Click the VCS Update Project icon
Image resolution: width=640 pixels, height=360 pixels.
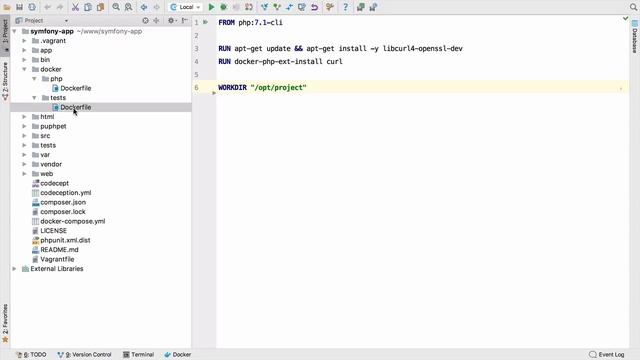point(264,7)
